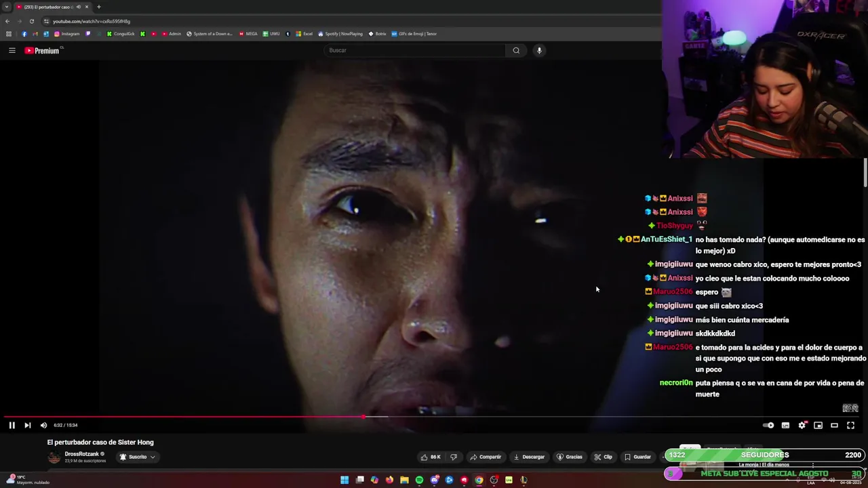Expand the Suscrito notification dropdown
The height and width of the screenshot is (488, 868).
tap(138, 457)
